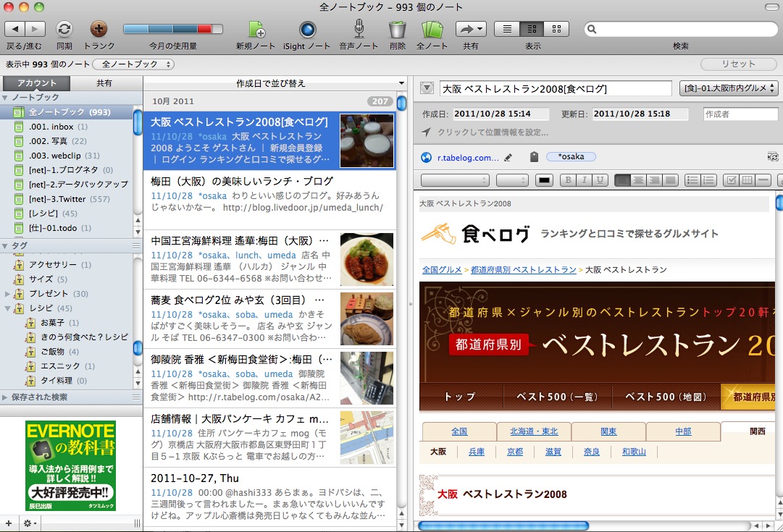Center-align the text
The height and width of the screenshot is (532, 783).
(x=638, y=180)
